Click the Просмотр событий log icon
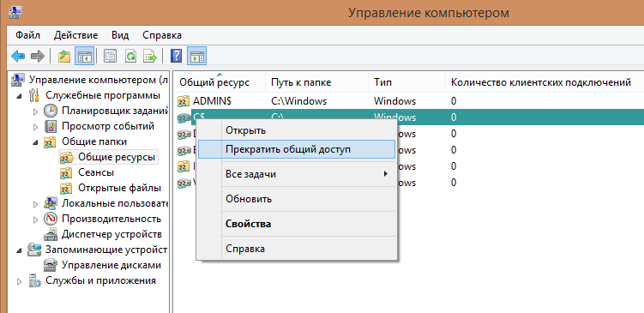Image resolution: width=644 pixels, height=313 pixels. pos(50,126)
